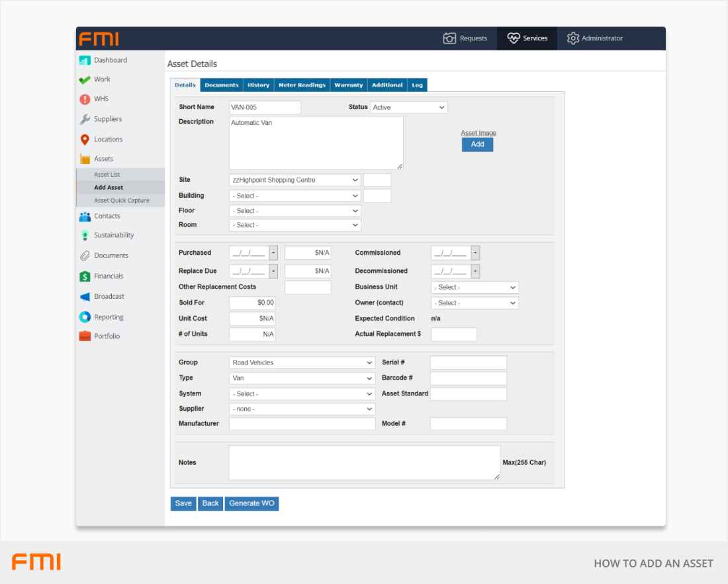Viewport: 728px width, 584px height.
Task: Click the WHS red alert icon
Action: point(85,99)
